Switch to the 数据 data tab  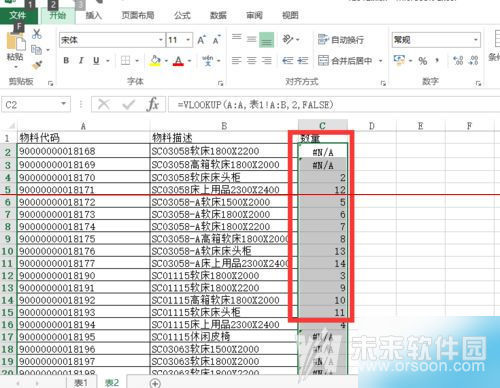point(218,15)
